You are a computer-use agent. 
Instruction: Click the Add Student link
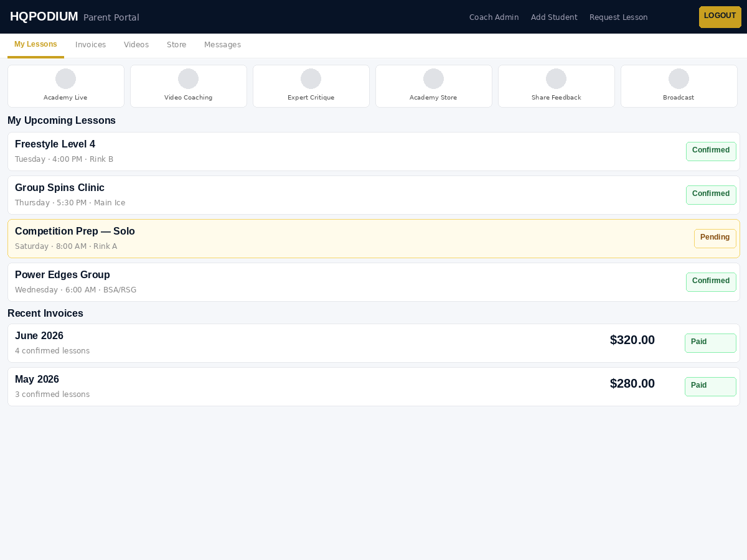click(x=554, y=17)
